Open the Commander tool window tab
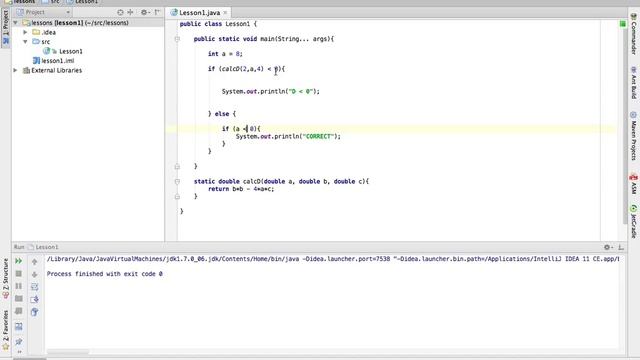 click(633, 34)
